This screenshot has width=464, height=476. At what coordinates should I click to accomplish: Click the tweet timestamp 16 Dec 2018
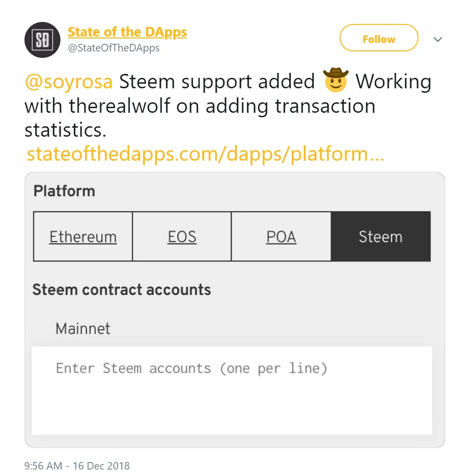77,466
